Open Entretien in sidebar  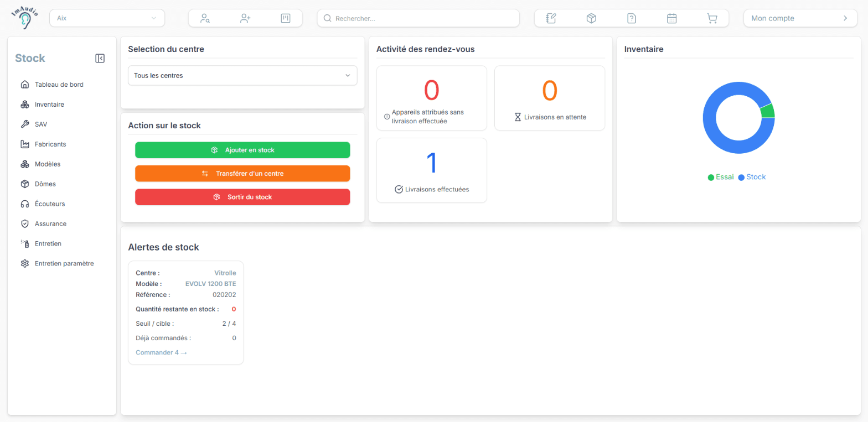coord(48,244)
